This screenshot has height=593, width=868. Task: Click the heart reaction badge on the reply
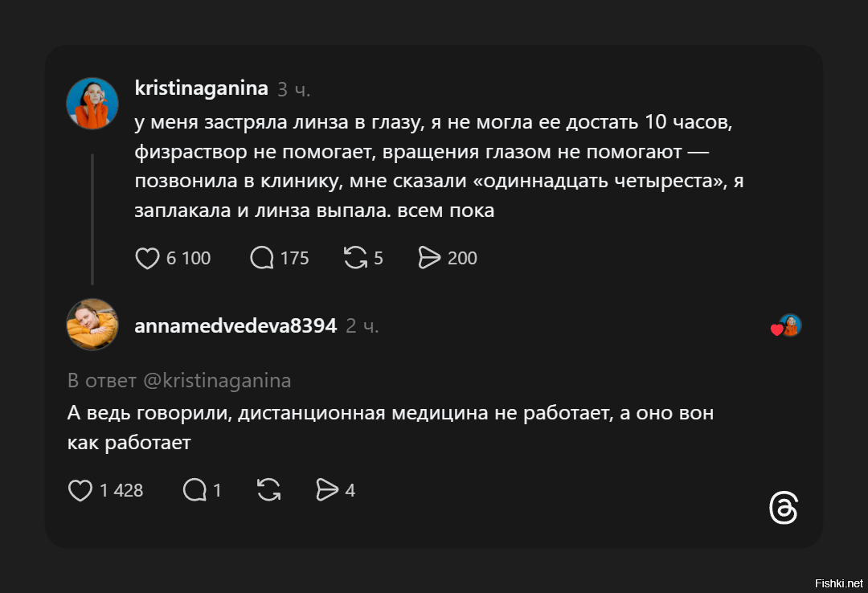[x=784, y=325]
